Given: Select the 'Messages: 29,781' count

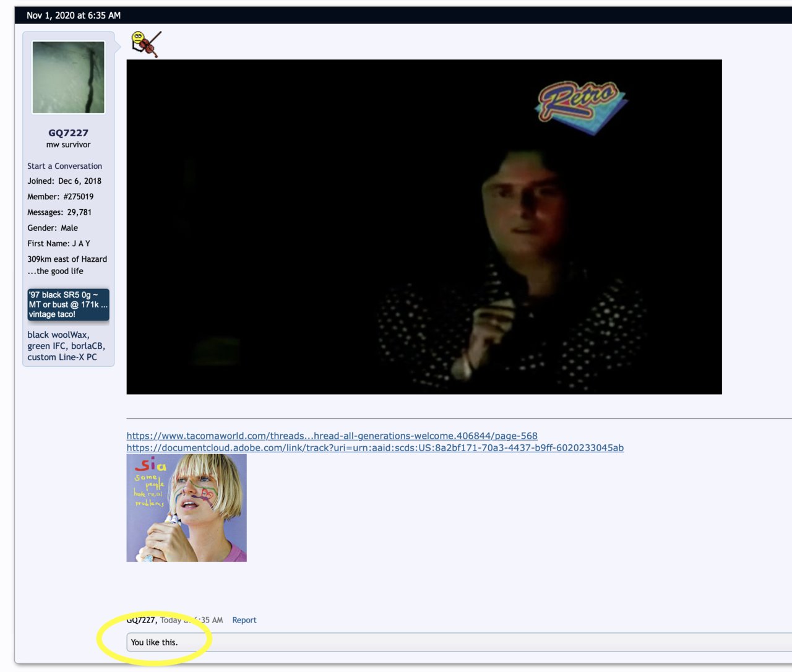Looking at the screenshot, I should tap(59, 212).
